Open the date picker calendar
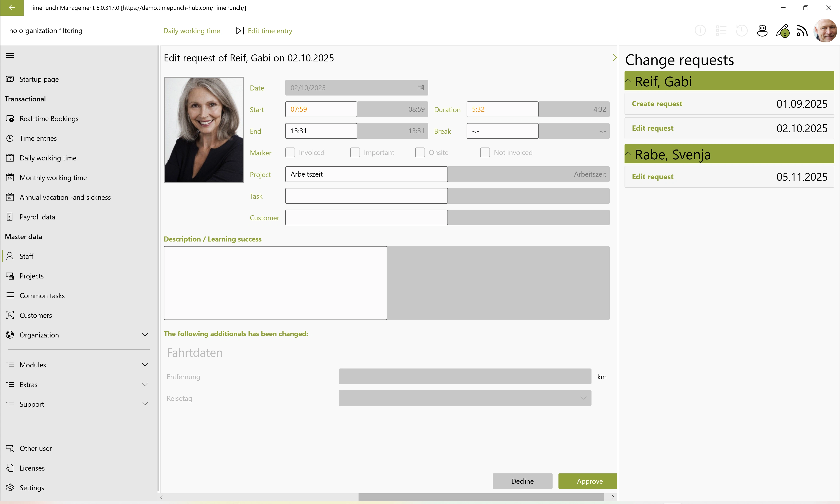Screen dimensions: 840x504 coord(420,87)
